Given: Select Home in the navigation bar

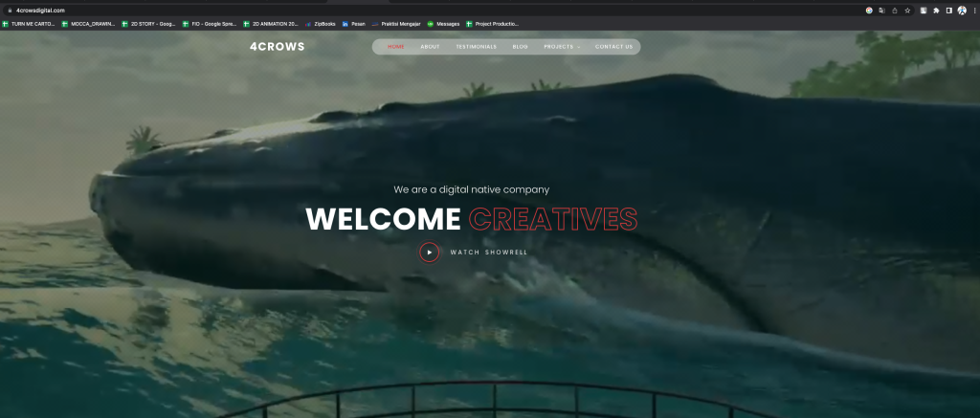Looking at the screenshot, I should point(396,47).
